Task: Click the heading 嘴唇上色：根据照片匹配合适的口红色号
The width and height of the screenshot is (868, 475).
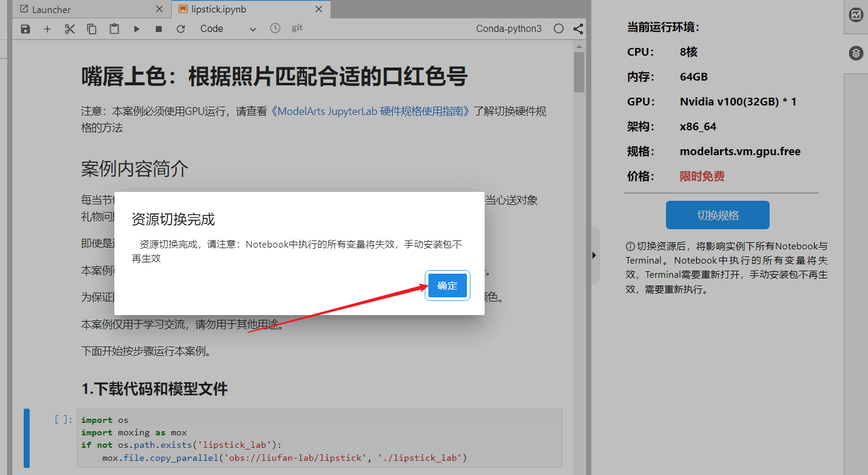Action: [x=274, y=77]
